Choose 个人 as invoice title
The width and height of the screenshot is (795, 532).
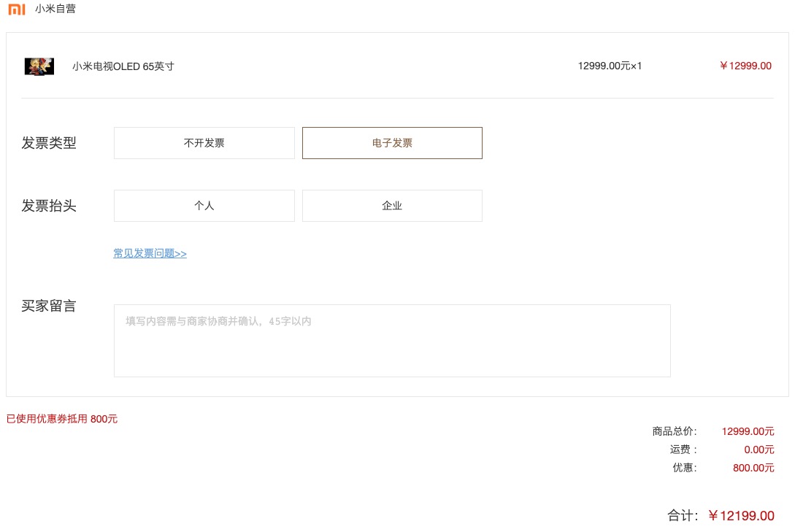pos(204,206)
